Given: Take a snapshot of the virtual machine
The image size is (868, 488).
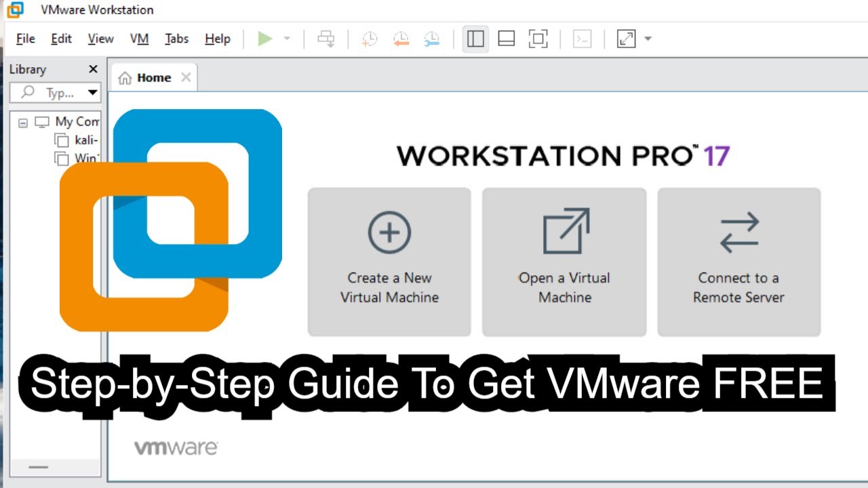Looking at the screenshot, I should 369,39.
